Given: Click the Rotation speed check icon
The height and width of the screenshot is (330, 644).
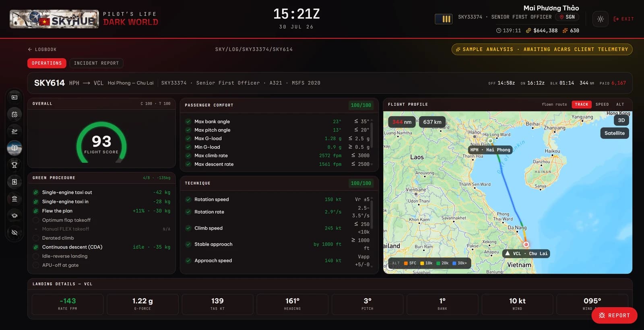Looking at the screenshot, I should click(188, 200).
